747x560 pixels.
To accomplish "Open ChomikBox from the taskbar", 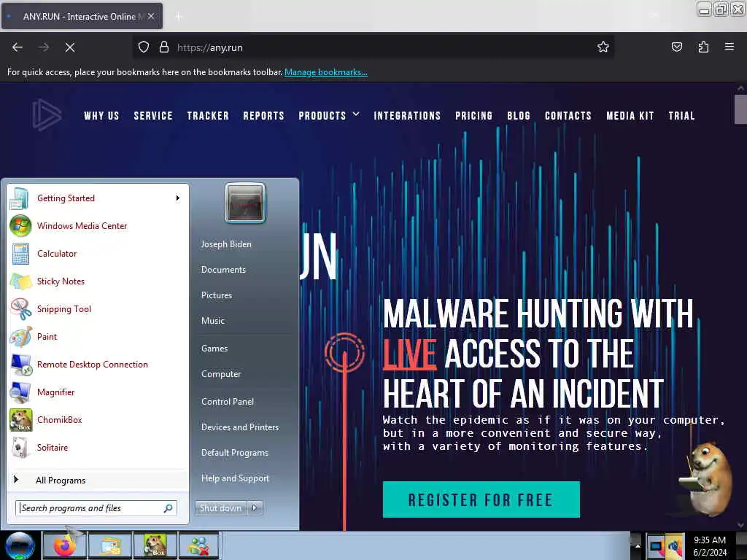I will 155,545.
